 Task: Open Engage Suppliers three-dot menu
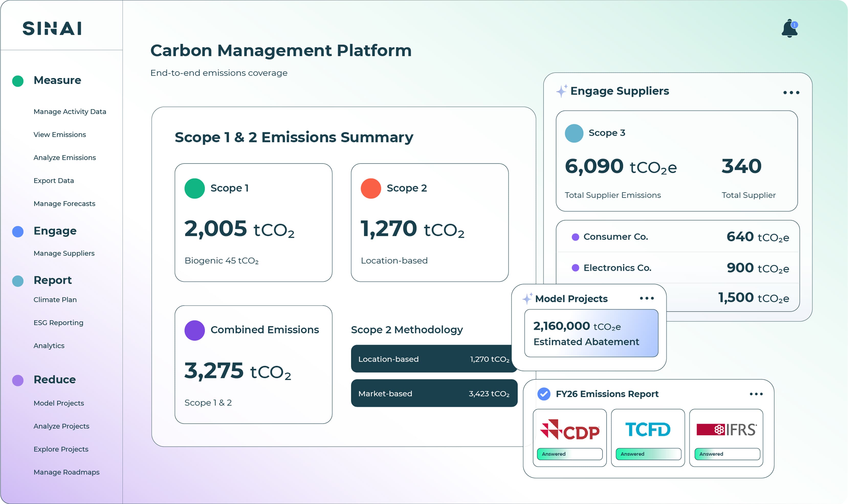click(x=791, y=92)
